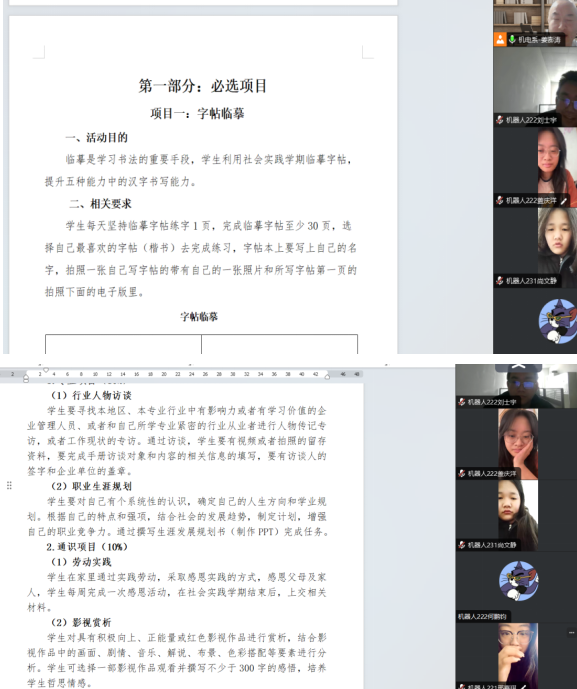This screenshot has height=689, width=577.
Task: Click the muted microphone icon for 机器人222刘士宇 in the upper panel
Action: [x=500, y=120]
